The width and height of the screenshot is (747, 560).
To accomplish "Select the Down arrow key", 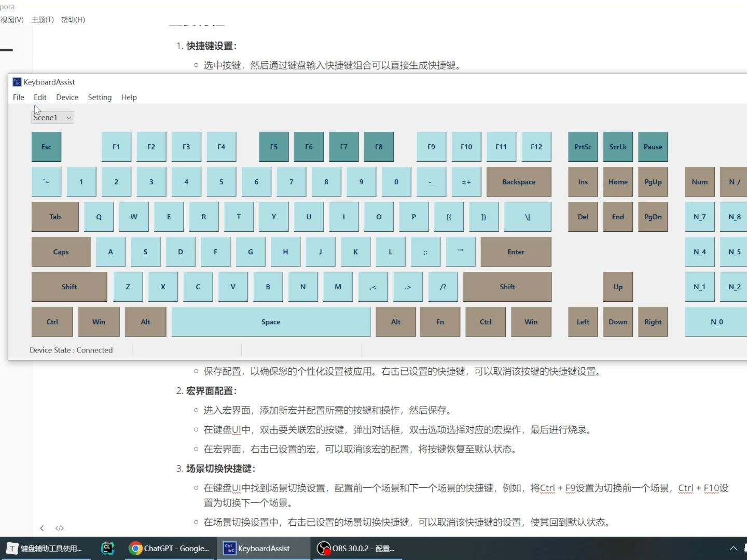I will pyautogui.click(x=618, y=322).
